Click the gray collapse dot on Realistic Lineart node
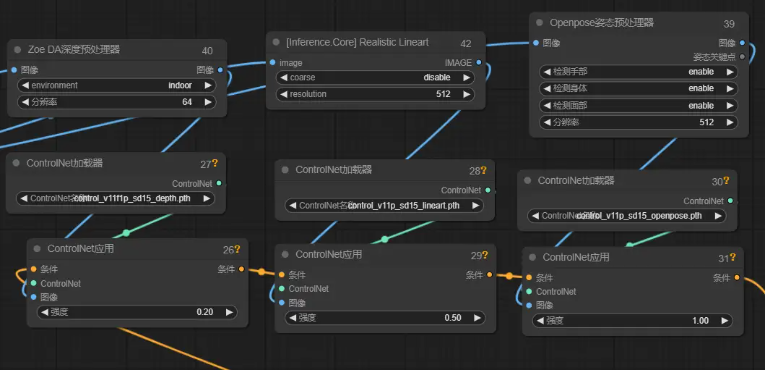Image resolution: width=765 pixels, height=370 pixels. [x=277, y=42]
